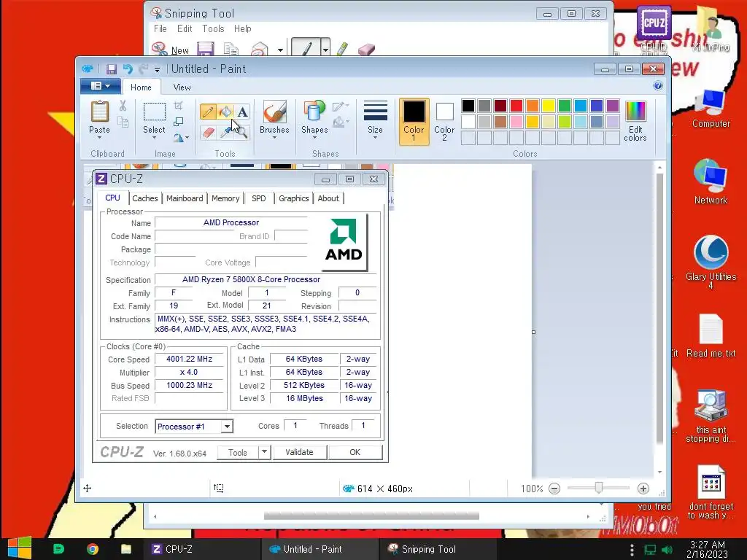Screen dimensions: 747x560
Task: Open Paint Help question mark icon
Action: pos(658,86)
